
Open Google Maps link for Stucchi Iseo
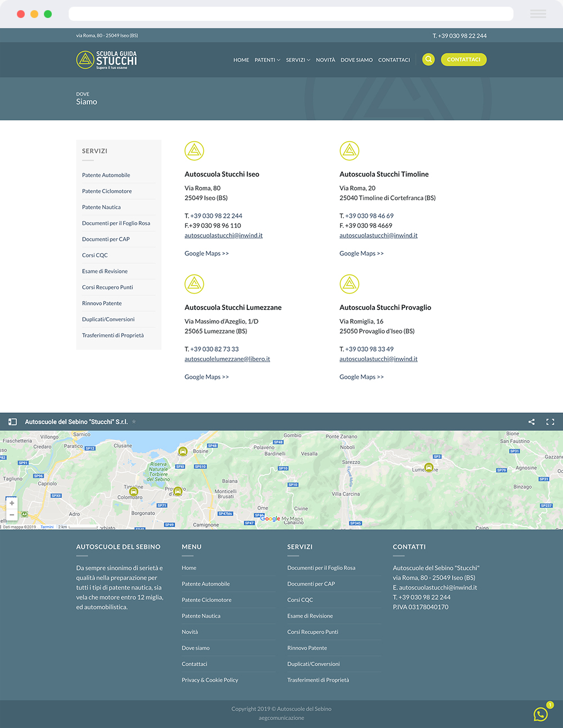click(207, 254)
